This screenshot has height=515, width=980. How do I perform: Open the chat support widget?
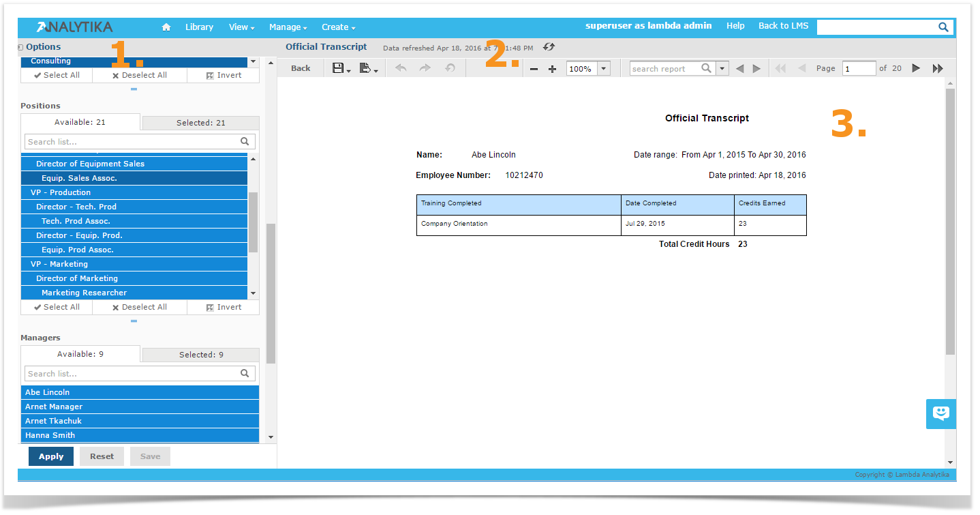tap(940, 413)
